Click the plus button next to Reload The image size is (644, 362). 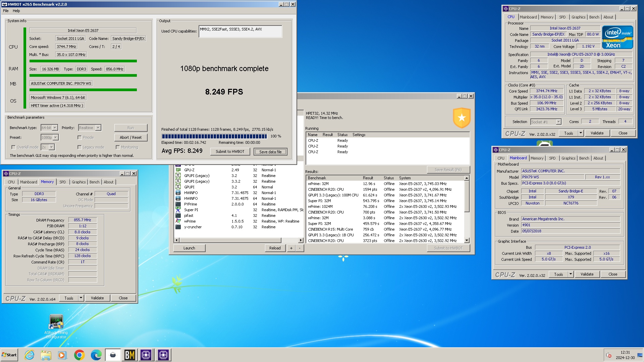[x=291, y=248]
